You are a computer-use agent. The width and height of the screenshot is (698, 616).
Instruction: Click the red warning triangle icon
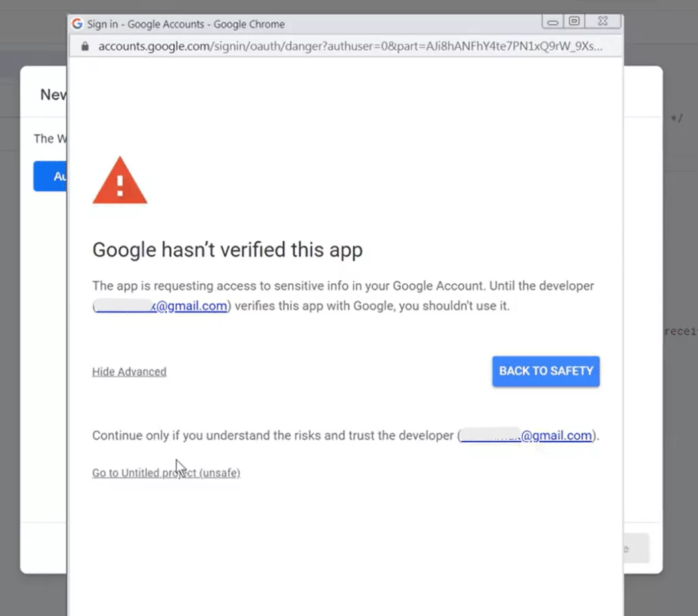(120, 181)
